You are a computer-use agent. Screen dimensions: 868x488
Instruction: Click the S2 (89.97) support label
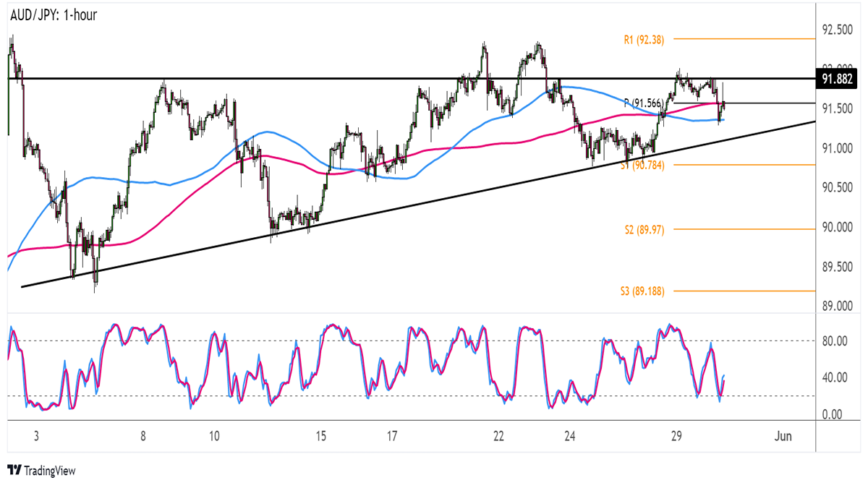(644, 229)
